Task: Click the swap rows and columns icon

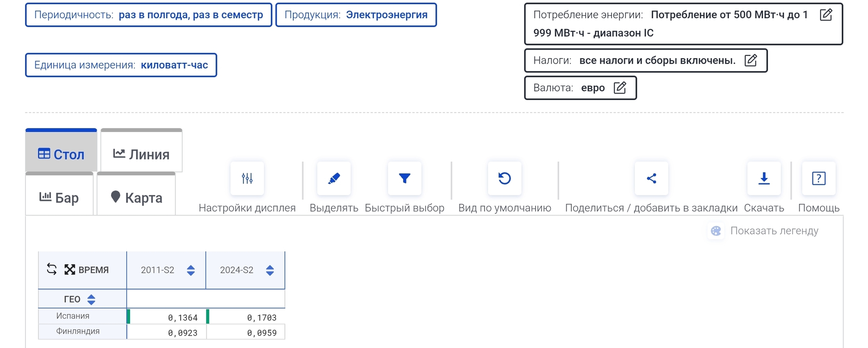Action: click(x=52, y=270)
